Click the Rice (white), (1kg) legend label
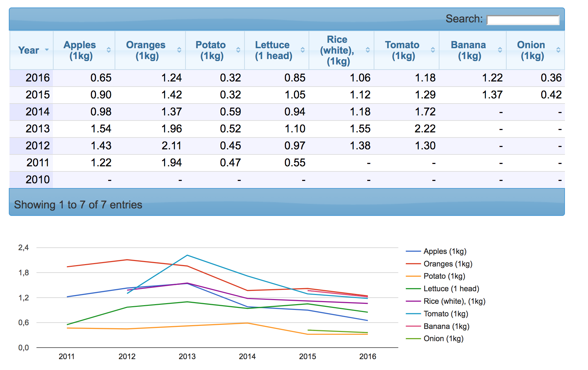This screenshot has width=588, height=370. click(x=454, y=301)
